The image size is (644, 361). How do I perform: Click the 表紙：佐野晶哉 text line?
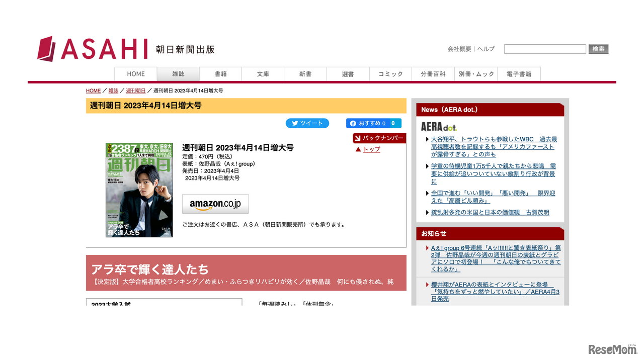(x=220, y=164)
